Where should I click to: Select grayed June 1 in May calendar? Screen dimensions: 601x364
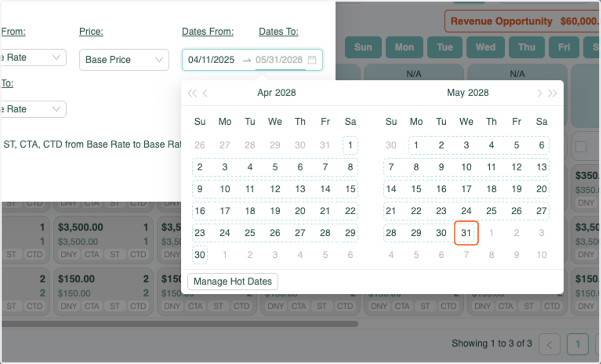[491, 233]
